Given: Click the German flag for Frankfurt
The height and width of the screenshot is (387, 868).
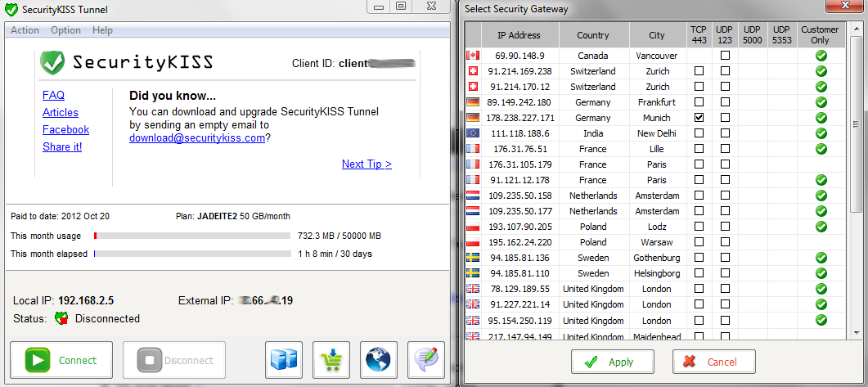Looking at the screenshot, I should [x=473, y=102].
